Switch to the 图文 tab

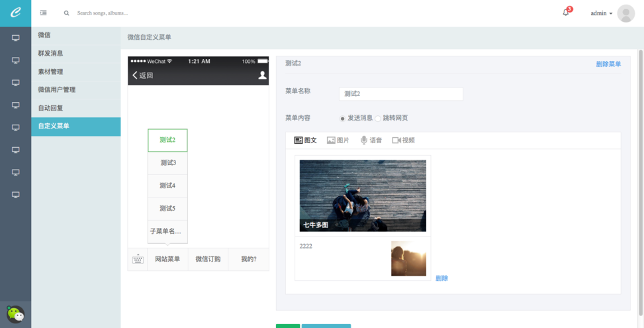306,140
